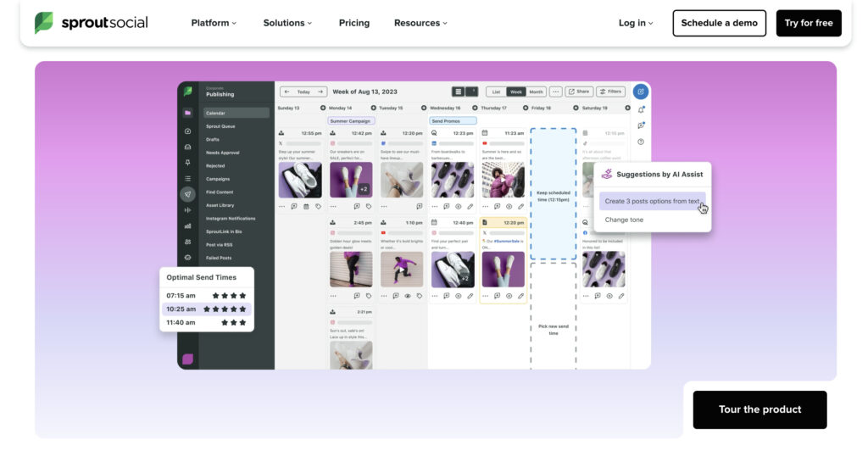Click the Today button
Screen dimensions: 868x451
point(303,92)
